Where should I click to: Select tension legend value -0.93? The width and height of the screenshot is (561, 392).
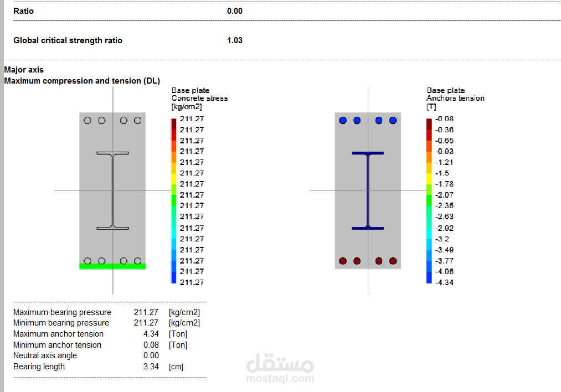444,151
